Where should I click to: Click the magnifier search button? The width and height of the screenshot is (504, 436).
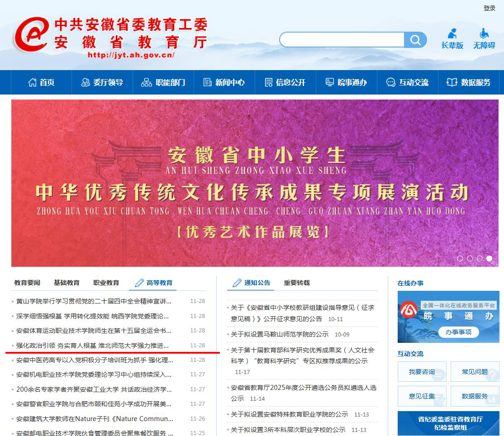(x=415, y=40)
